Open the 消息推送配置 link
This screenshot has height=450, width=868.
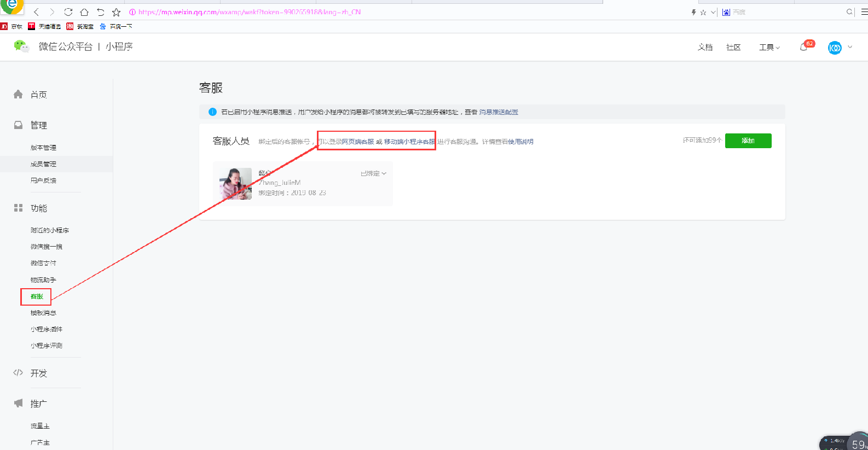499,112
